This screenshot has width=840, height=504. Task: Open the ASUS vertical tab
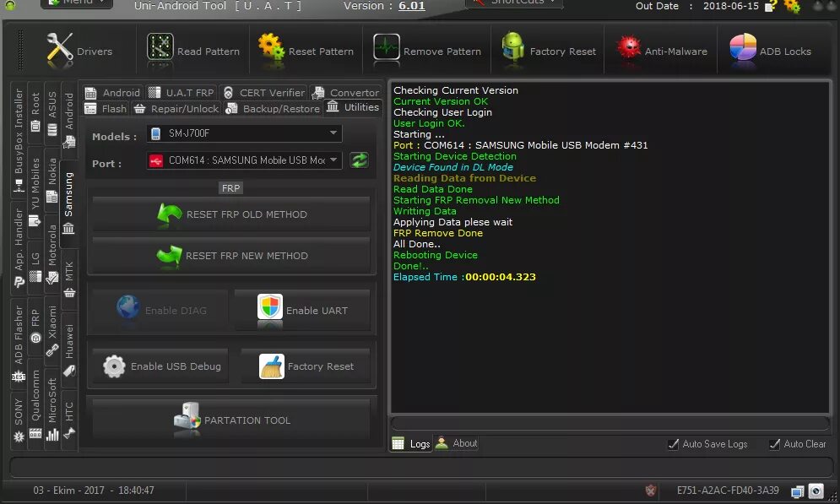tap(52, 113)
